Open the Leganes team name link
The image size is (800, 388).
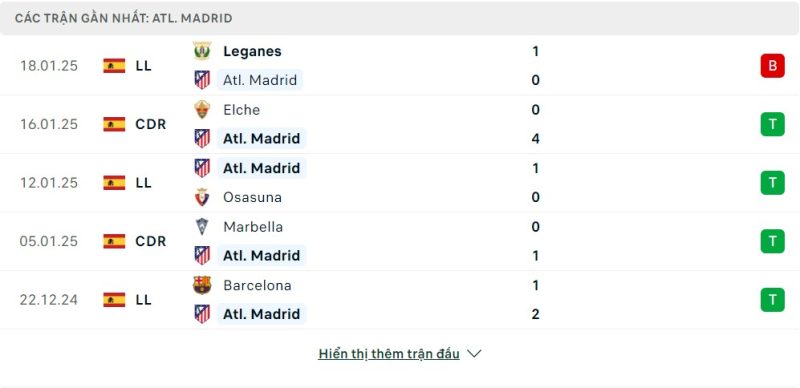(252, 51)
